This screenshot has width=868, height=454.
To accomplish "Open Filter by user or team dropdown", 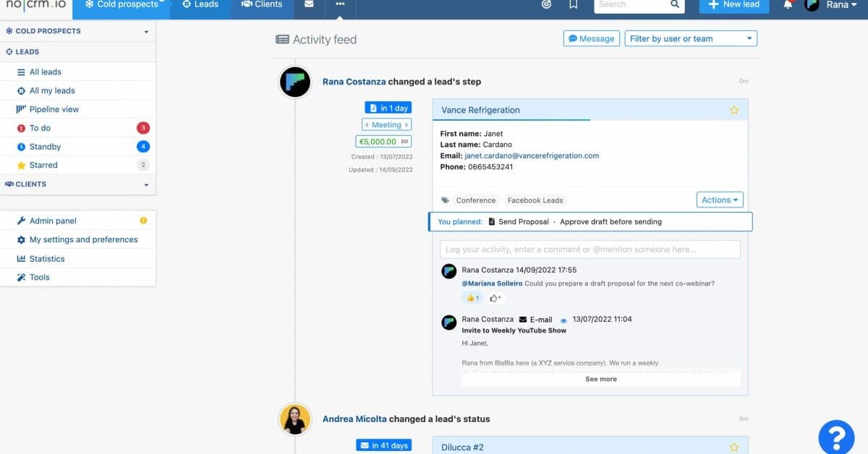I will point(691,39).
